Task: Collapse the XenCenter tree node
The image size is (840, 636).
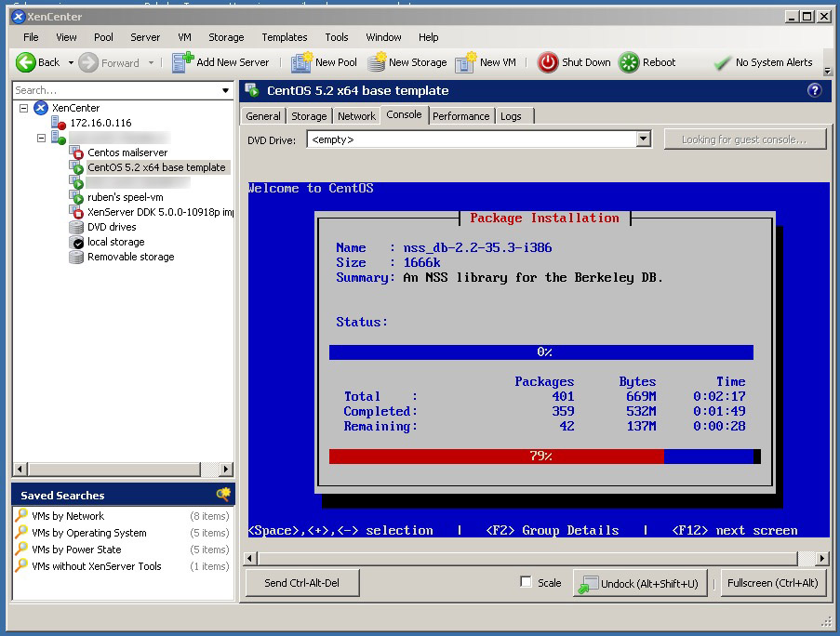Action: 23,108
